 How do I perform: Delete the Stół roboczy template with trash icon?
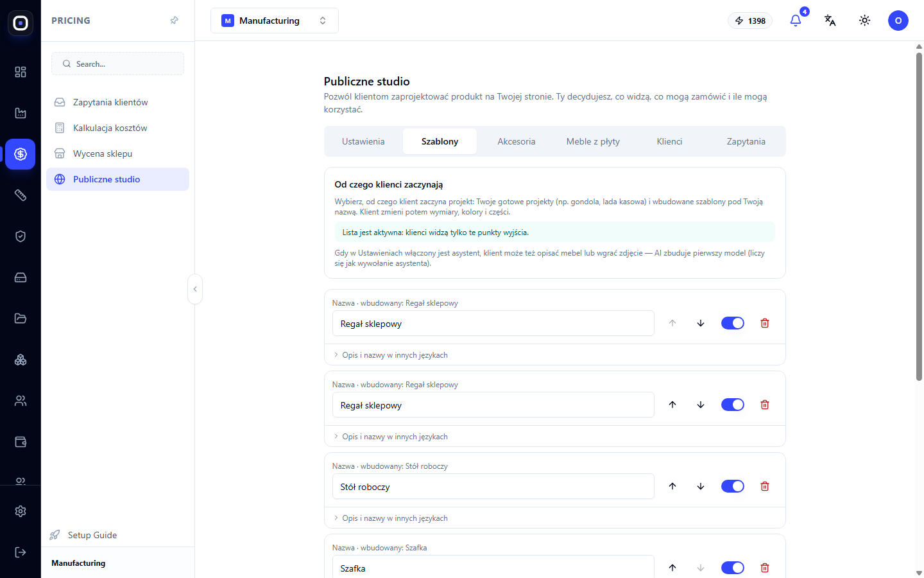(765, 486)
